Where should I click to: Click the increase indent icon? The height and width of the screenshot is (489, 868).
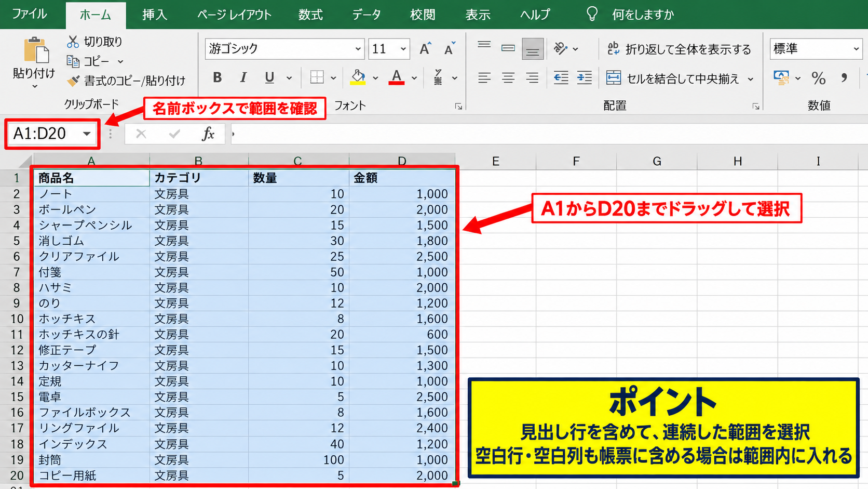click(585, 78)
